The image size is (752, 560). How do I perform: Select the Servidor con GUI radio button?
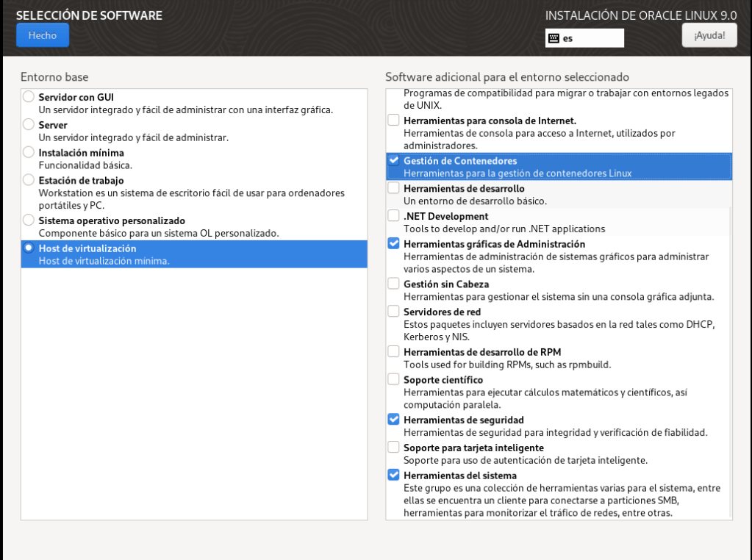pos(28,97)
